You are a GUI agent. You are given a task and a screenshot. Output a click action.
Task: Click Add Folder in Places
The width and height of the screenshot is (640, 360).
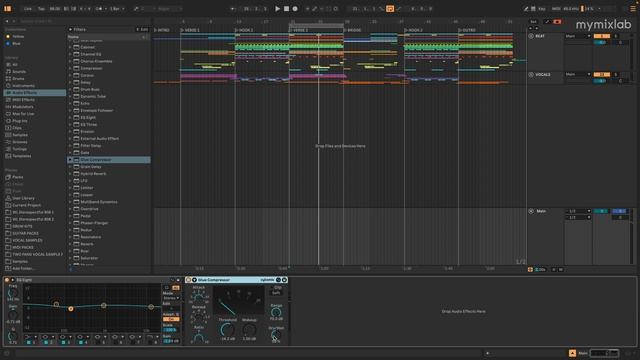tap(23, 268)
